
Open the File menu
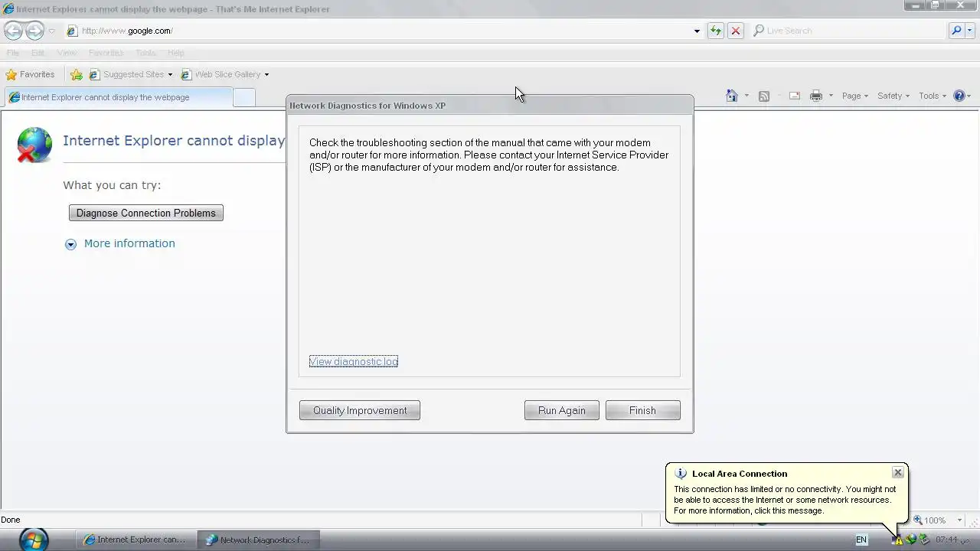pos(13,53)
